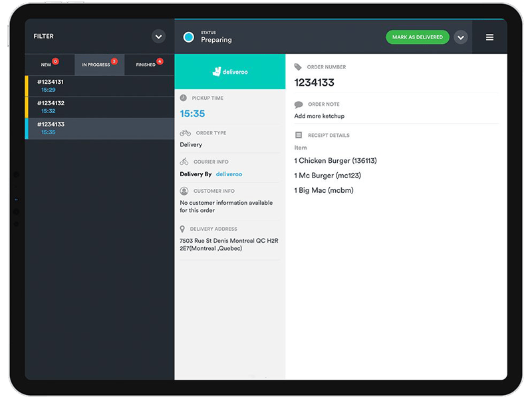Open dropdown next to Mark as Delivered
532x399 pixels.
461,37
